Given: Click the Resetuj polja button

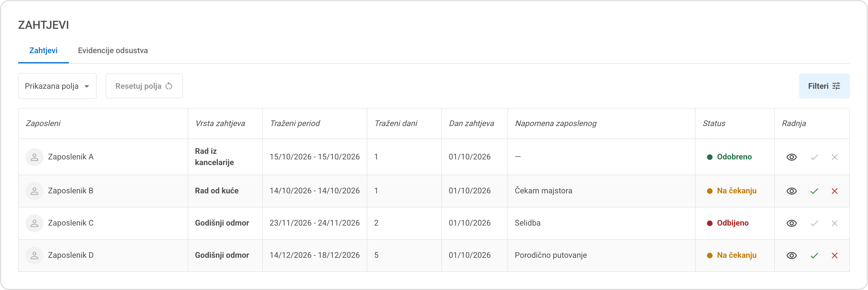Looking at the screenshot, I should [144, 86].
